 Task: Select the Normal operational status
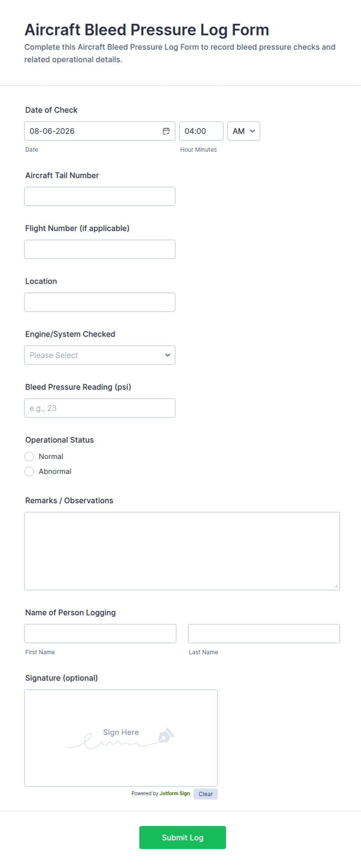tap(29, 456)
